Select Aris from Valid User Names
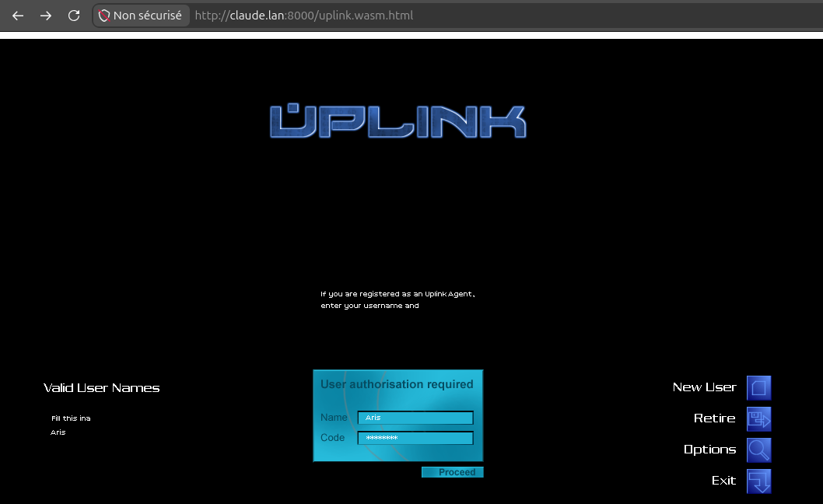This screenshot has height=504, width=823. 58,432
